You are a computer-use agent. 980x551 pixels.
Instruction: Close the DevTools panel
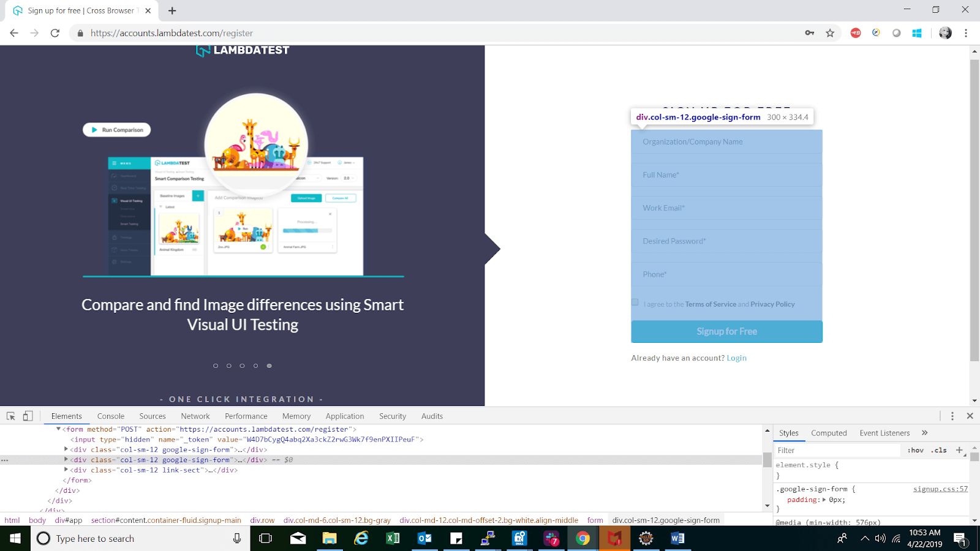(970, 416)
